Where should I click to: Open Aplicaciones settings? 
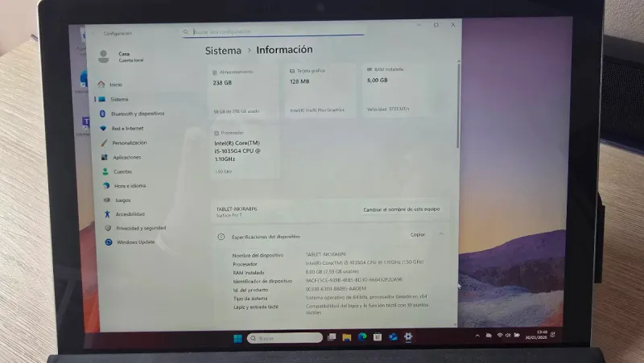tap(127, 157)
